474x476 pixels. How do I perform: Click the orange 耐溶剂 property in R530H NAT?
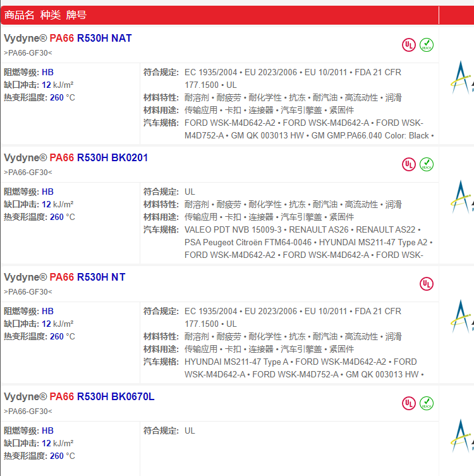pyautogui.click(x=197, y=98)
